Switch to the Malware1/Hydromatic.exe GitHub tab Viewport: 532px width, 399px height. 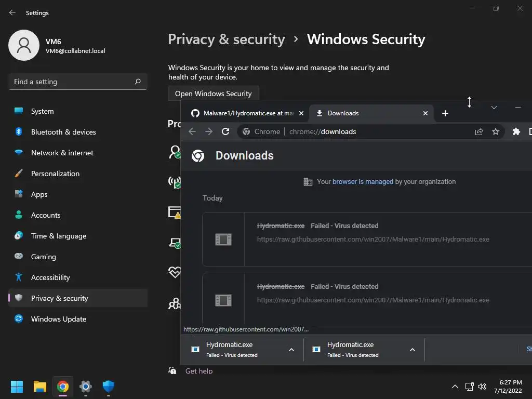(244, 113)
